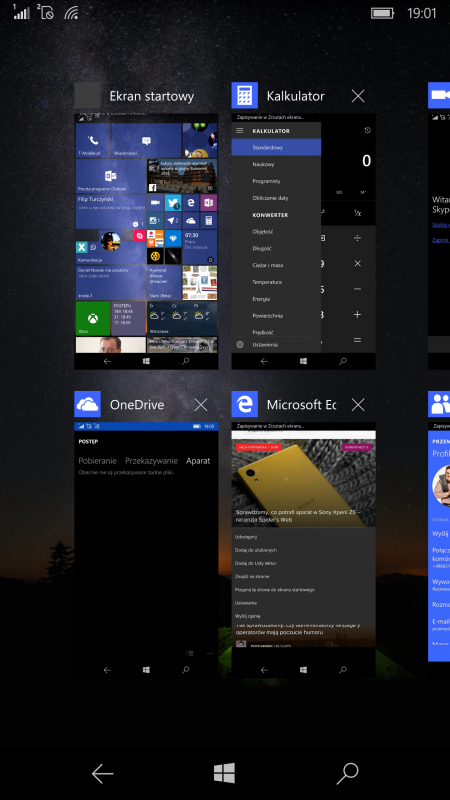Tap hamburger menu icon in Kalkulator
The width and height of the screenshot is (450, 800).
[x=240, y=131]
